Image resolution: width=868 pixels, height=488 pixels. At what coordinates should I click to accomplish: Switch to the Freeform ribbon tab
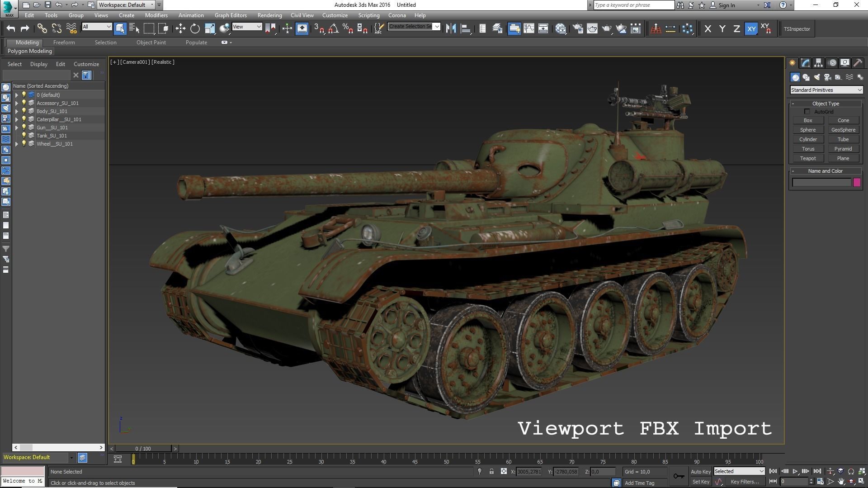click(x=64, y=42)
